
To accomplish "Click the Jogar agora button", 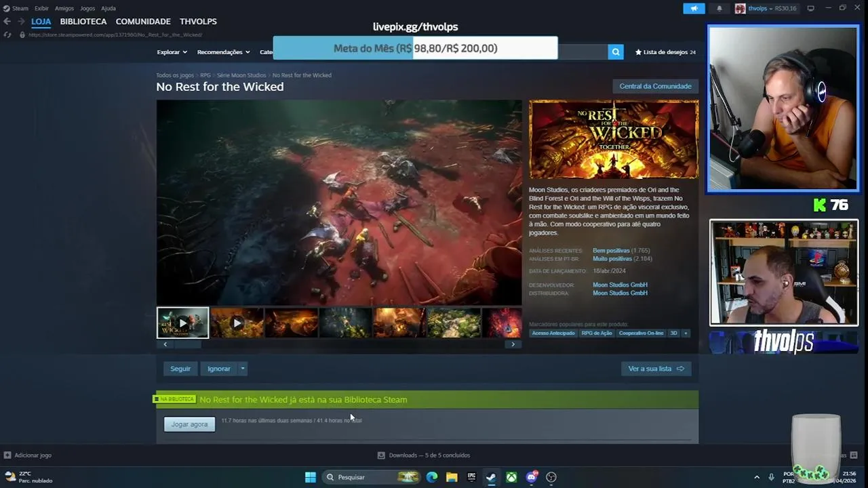I will coord(189,424).
